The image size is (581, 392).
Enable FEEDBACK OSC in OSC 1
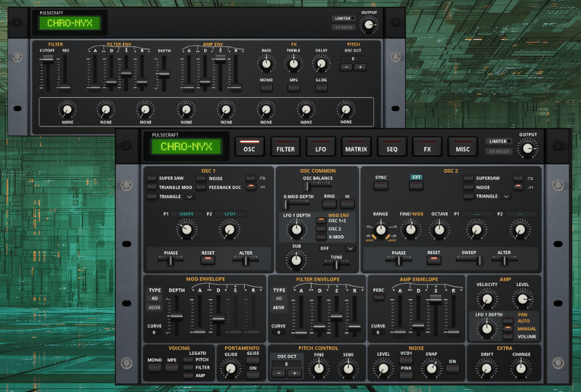pos(201,187)
